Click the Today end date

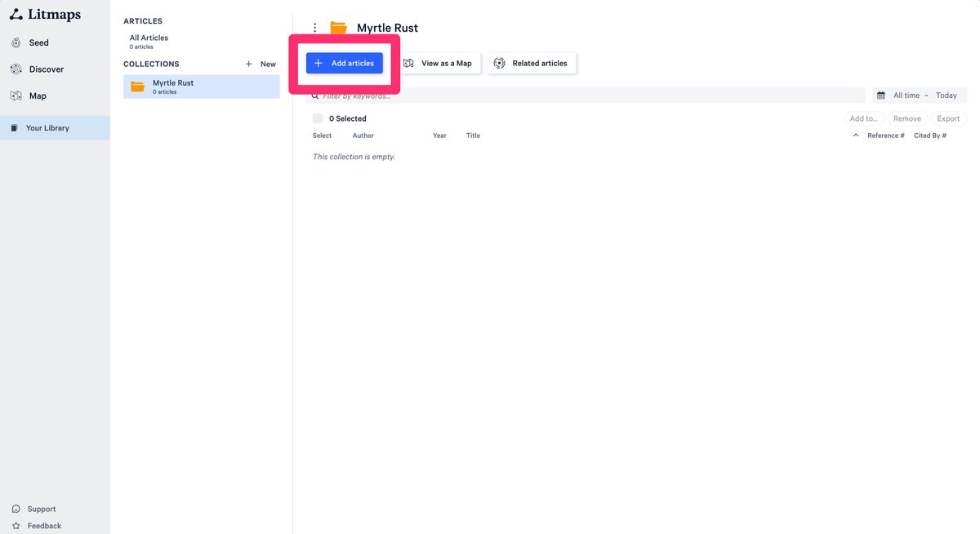click(x=947, y=96)
